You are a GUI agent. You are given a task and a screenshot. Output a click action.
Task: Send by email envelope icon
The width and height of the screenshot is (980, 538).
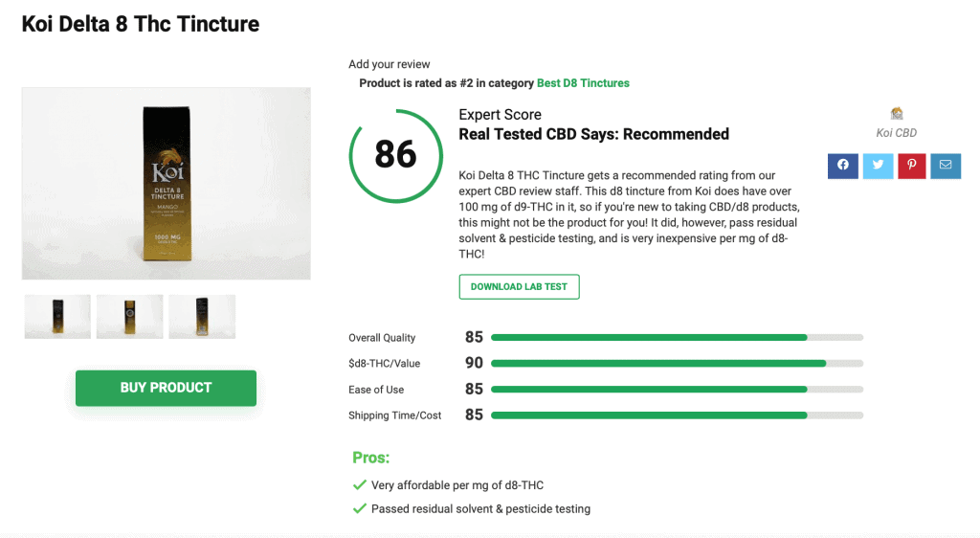tap(945, 167)
